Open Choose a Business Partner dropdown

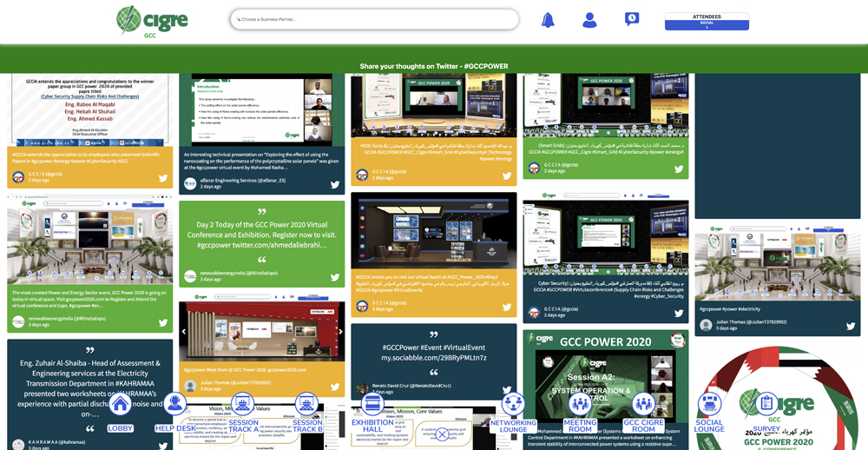374,19
